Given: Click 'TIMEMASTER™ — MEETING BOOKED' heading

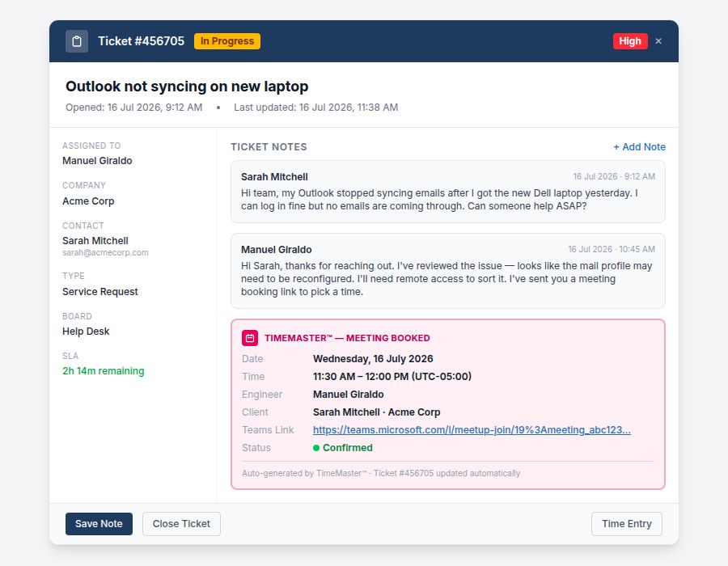Looking at the screenshot, I should 347,338.
